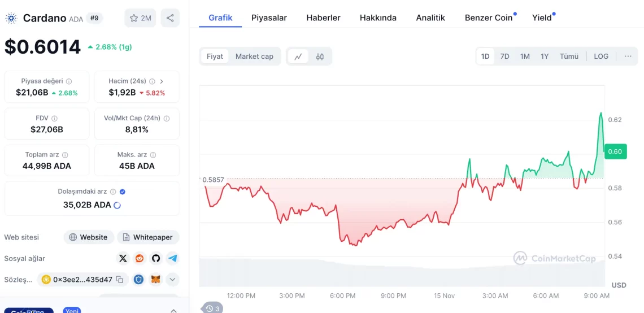644x313 pixels.
Task: Click the blue shield security icon
Action: pos(139,280)
